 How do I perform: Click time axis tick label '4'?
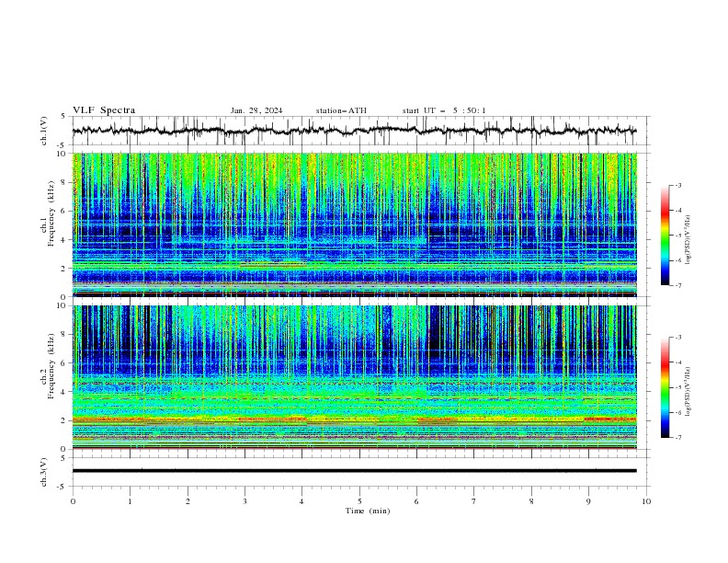(x=301, y=501)
